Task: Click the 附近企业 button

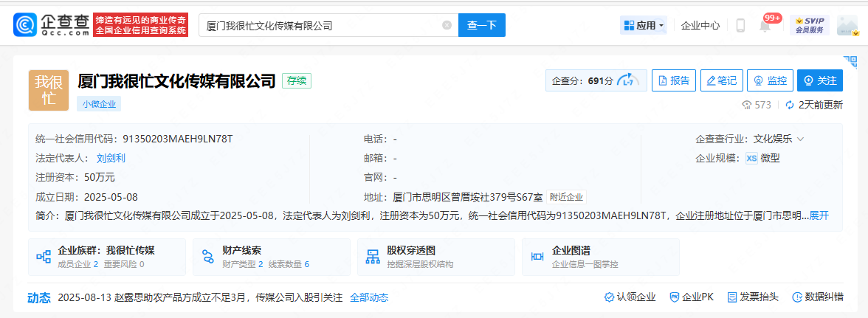Action: tap(566, 197)
